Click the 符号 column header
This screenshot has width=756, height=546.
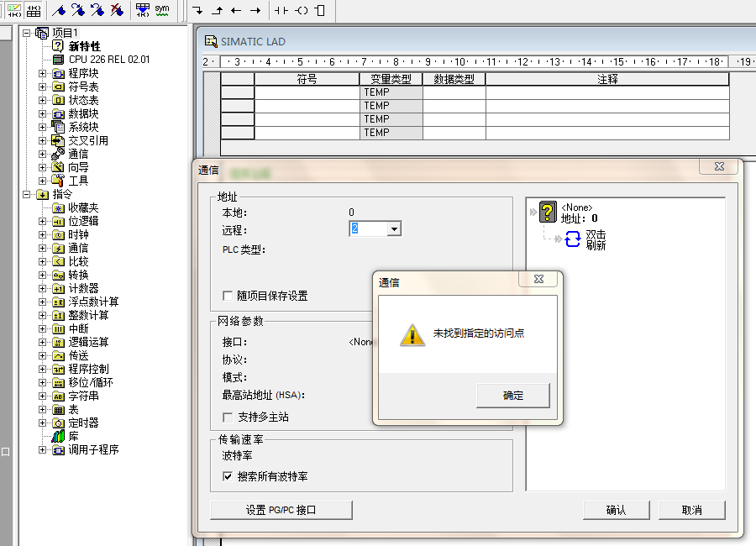tap(307, 79)
